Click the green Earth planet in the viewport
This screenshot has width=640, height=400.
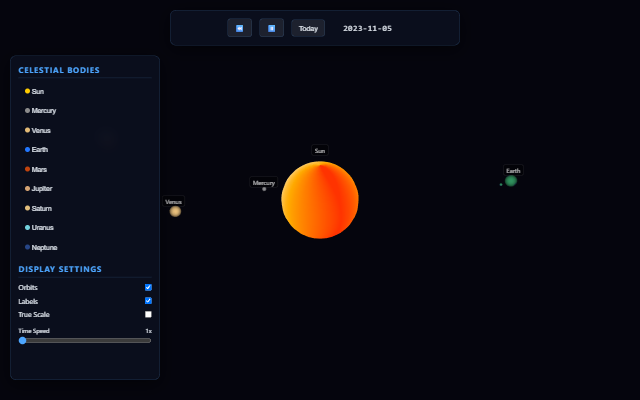511,181
